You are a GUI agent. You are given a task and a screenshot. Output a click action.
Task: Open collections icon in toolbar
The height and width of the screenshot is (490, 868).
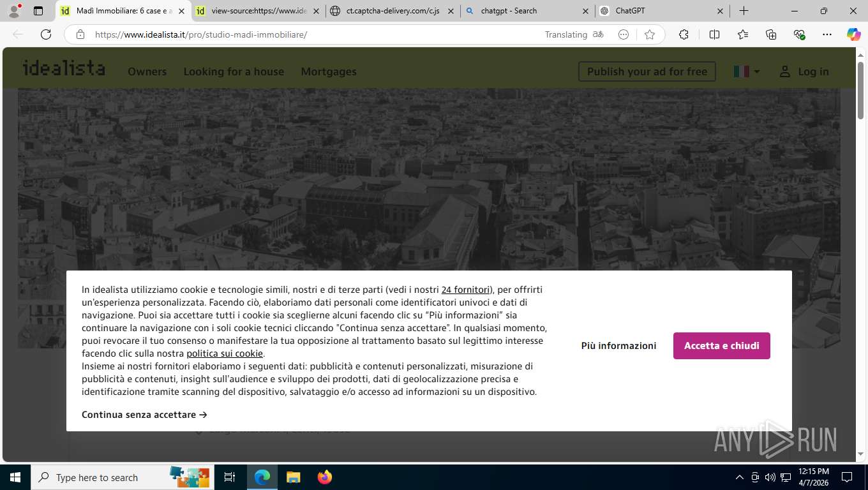click(x=771, y=34)
